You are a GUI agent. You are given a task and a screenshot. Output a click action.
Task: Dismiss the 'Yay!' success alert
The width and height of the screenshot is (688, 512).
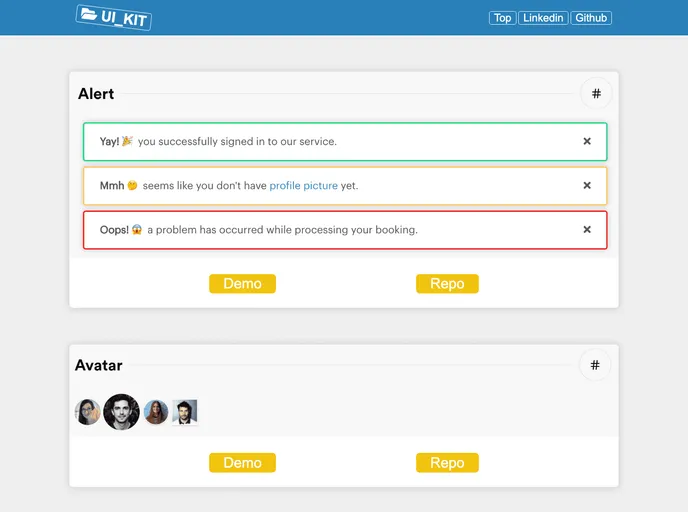click(x=587, y=141)
